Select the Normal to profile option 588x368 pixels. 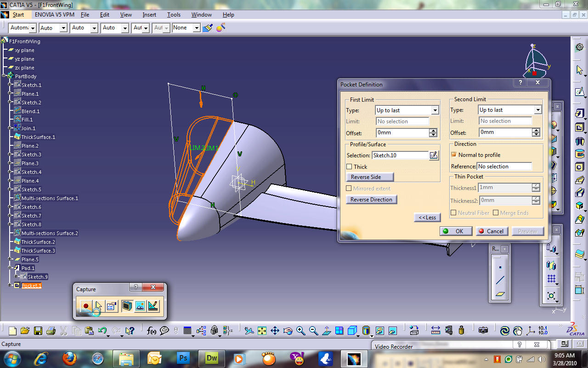click(454, 155)
